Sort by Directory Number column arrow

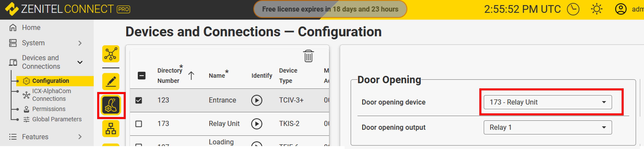pos(191,76)
